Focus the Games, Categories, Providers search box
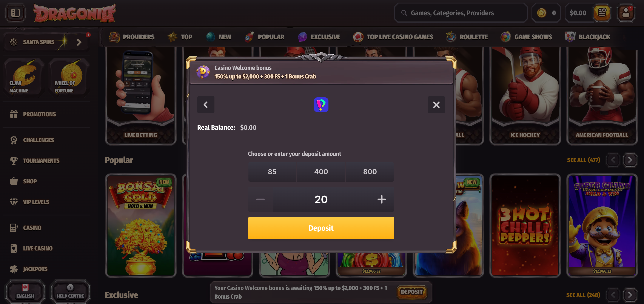 461,13
